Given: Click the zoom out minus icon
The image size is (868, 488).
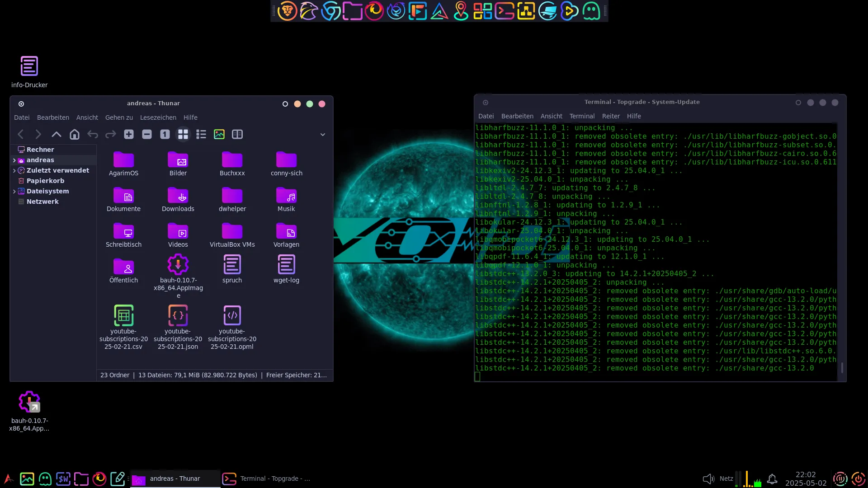Looking at the screenshot, I should (x=147, y=134).
